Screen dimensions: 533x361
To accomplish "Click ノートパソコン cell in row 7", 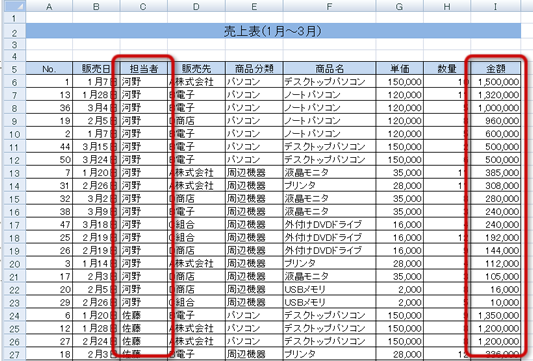I will (x=329, y=94).
